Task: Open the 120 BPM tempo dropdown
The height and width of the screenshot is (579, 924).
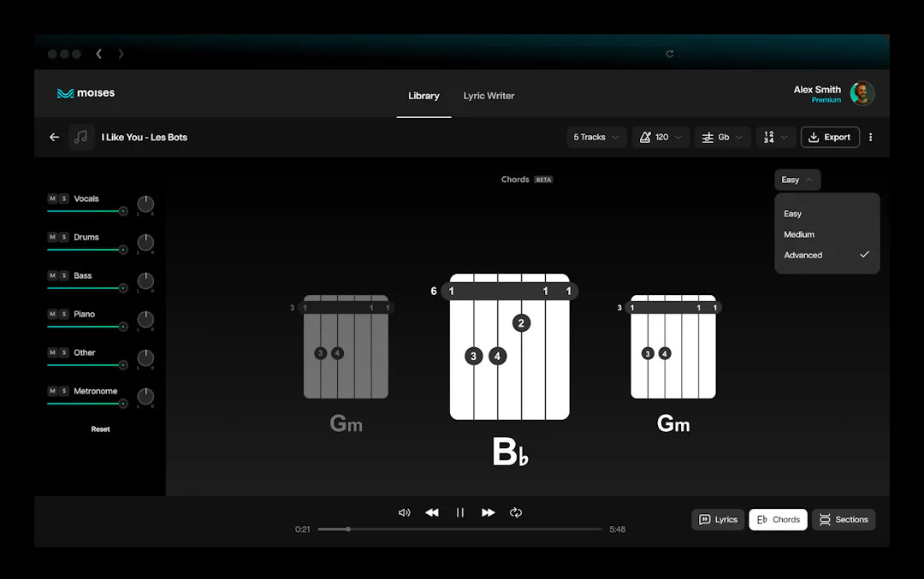Action: (660, 137)
